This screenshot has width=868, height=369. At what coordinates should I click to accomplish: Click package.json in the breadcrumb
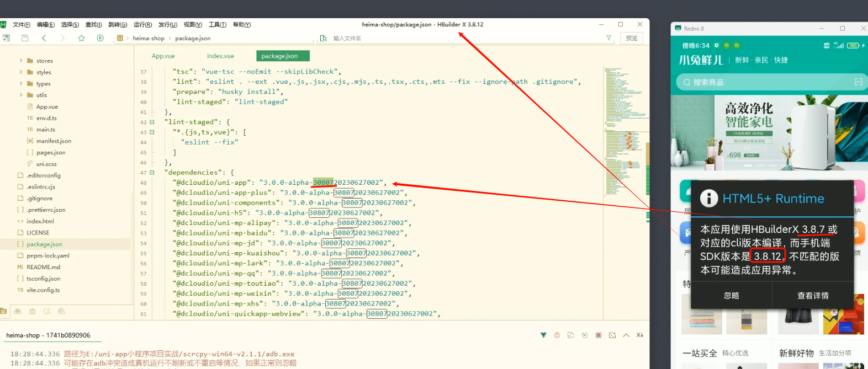tap(193, 38)
